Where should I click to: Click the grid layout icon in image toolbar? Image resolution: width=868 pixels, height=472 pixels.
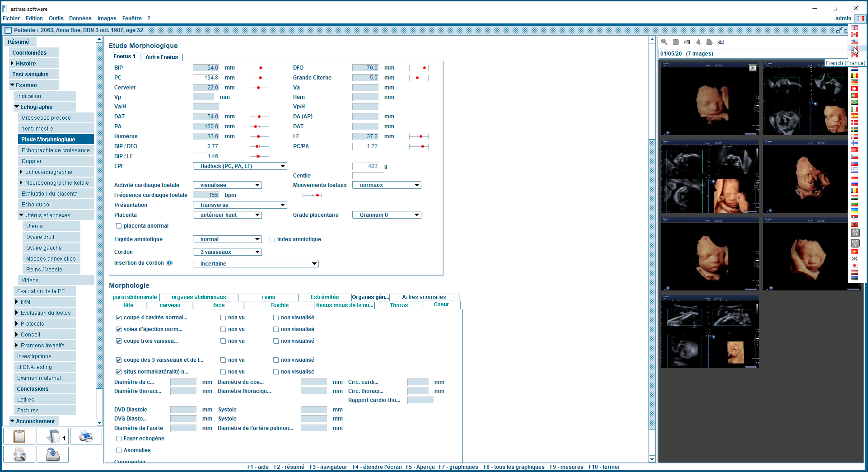click(x=721, y=42)
